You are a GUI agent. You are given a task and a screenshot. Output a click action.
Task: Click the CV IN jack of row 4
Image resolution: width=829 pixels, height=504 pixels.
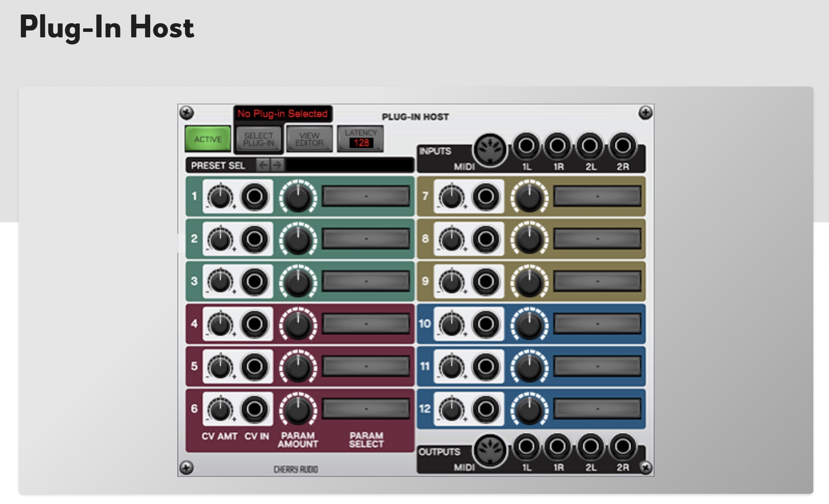click(x=255, y=324)
